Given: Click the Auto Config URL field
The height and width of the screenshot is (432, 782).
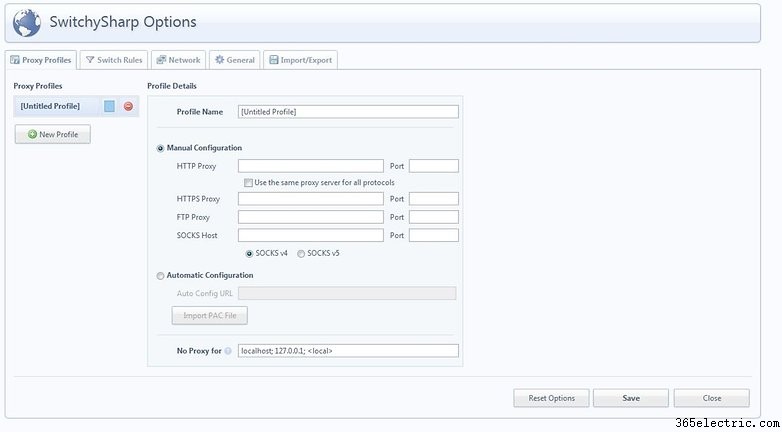Looking at the screenshot, I should 347,293.
